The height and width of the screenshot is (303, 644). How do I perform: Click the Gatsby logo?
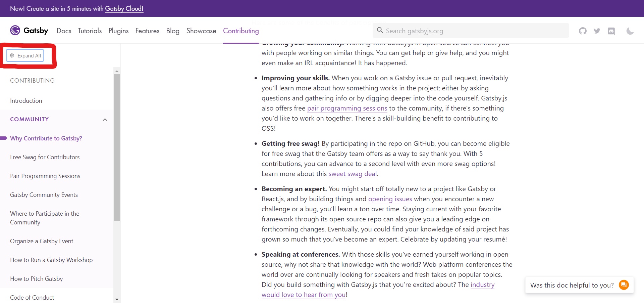pos(29,30)
